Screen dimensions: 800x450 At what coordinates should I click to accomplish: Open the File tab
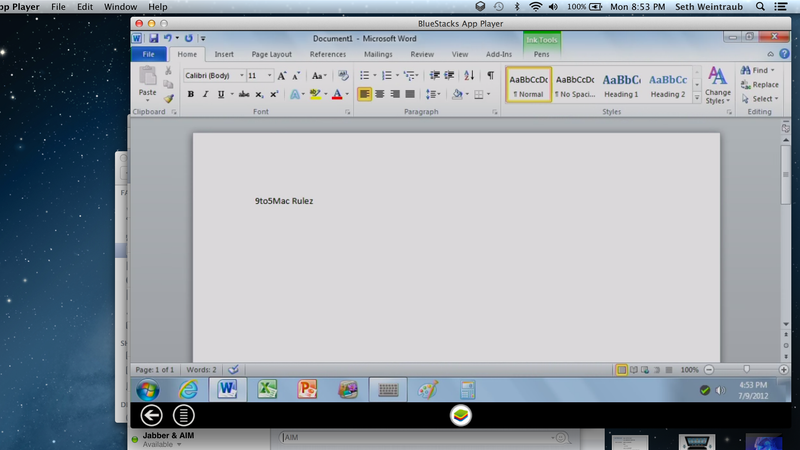(x=148, y=54)
